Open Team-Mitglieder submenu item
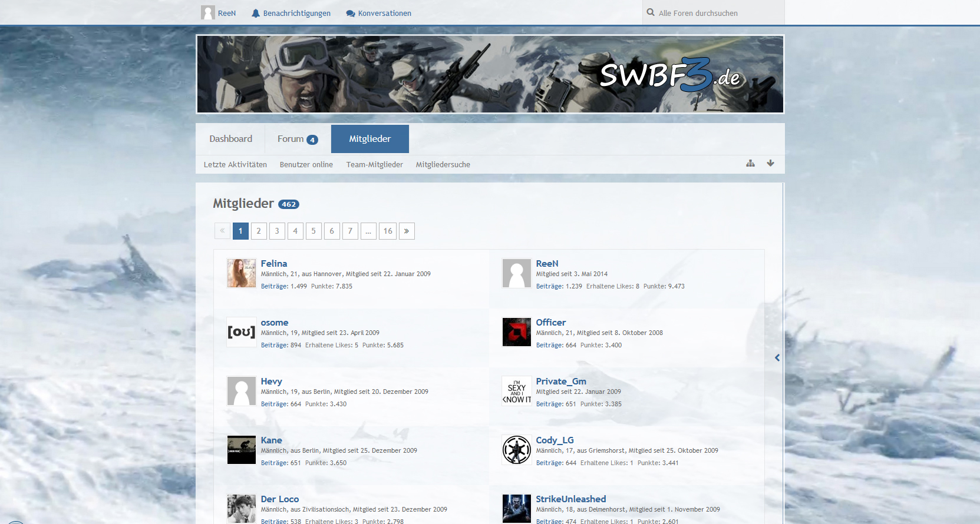 click(375, 165)
